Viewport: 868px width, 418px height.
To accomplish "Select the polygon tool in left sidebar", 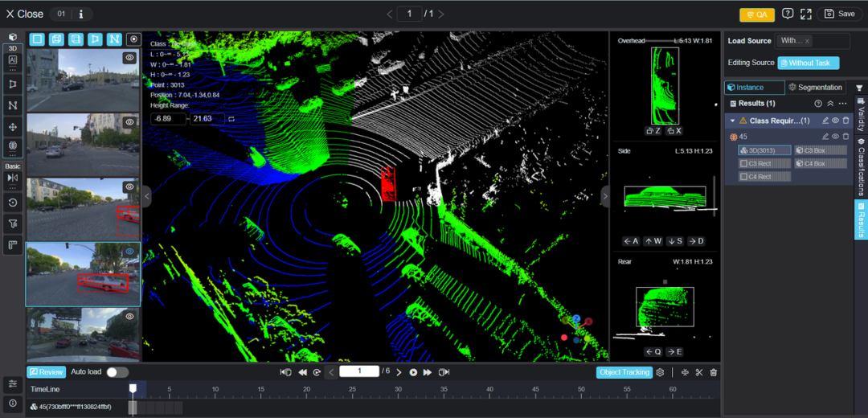I will point(13,84).
